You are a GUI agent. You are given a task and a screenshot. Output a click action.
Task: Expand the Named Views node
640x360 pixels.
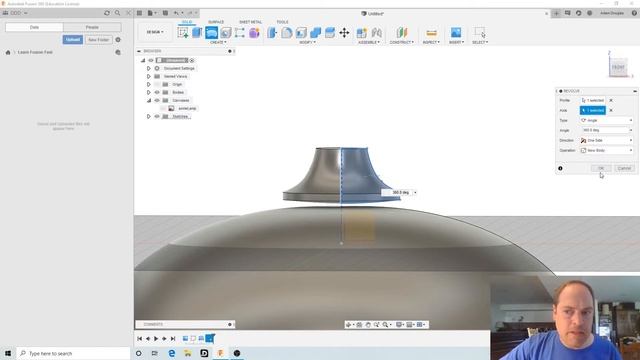[149, 76]
